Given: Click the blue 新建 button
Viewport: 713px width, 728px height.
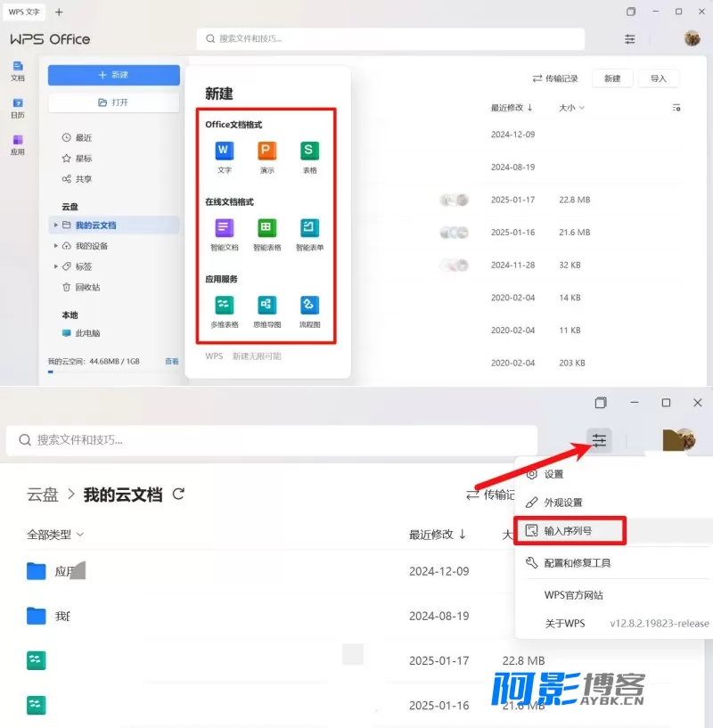Looking at the screenshot, I should pyautogui.click(x=114, y=75).
